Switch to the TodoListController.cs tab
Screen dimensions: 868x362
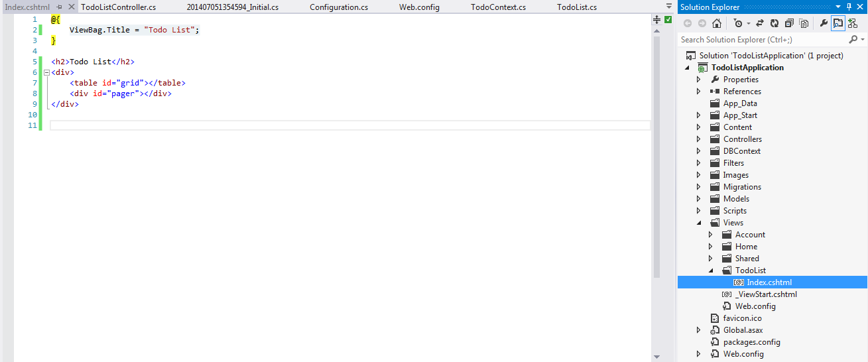[119, 7]
